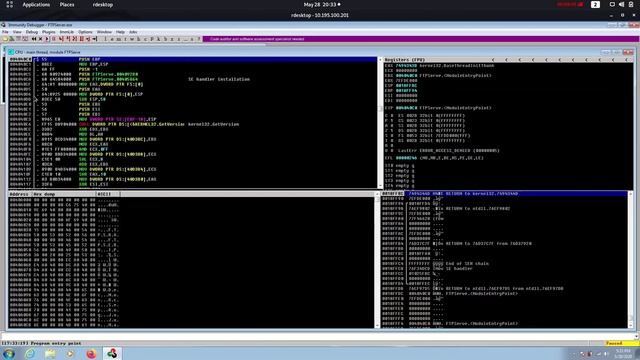Open the Jobs menu
The image size is (640, 360).
pos(133,32)
